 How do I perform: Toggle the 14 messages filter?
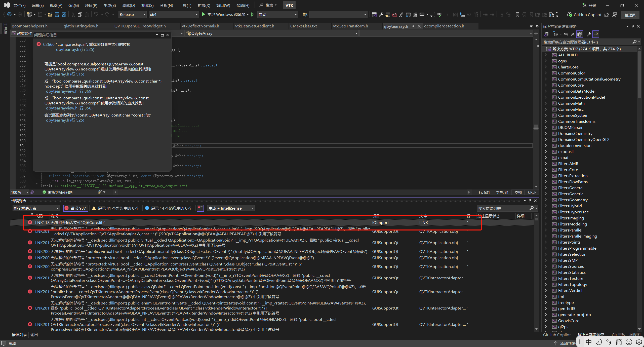tap(168, 208)
